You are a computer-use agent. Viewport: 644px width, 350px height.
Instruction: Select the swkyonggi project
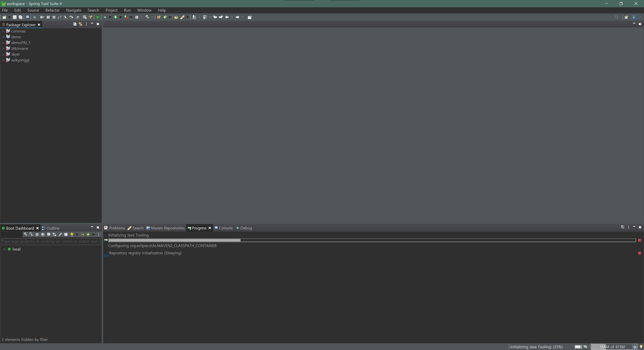[20, 60]
